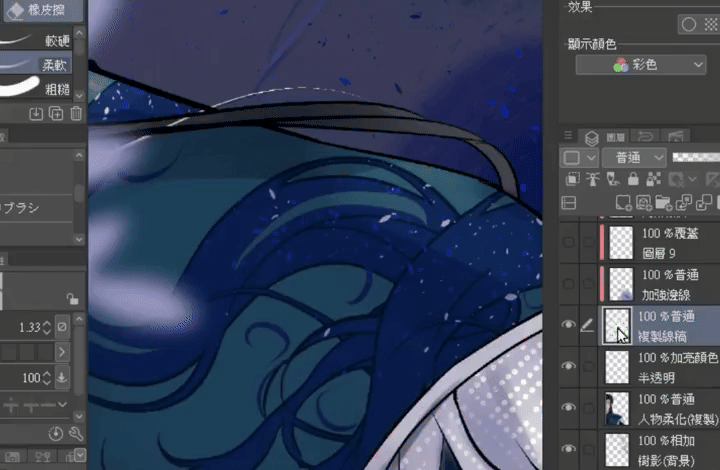
Task: Click the 人物柔化(複製) layer thumbnail
Action: [x=617, y=408]
